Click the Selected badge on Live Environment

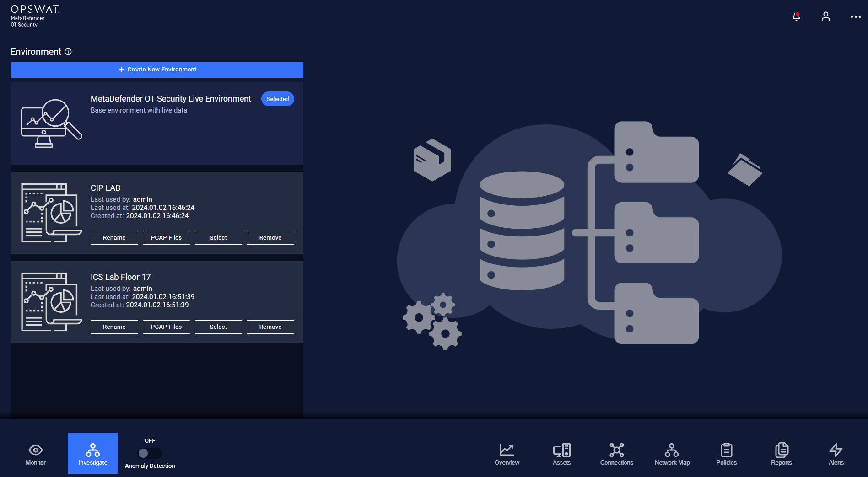point(278,99)
